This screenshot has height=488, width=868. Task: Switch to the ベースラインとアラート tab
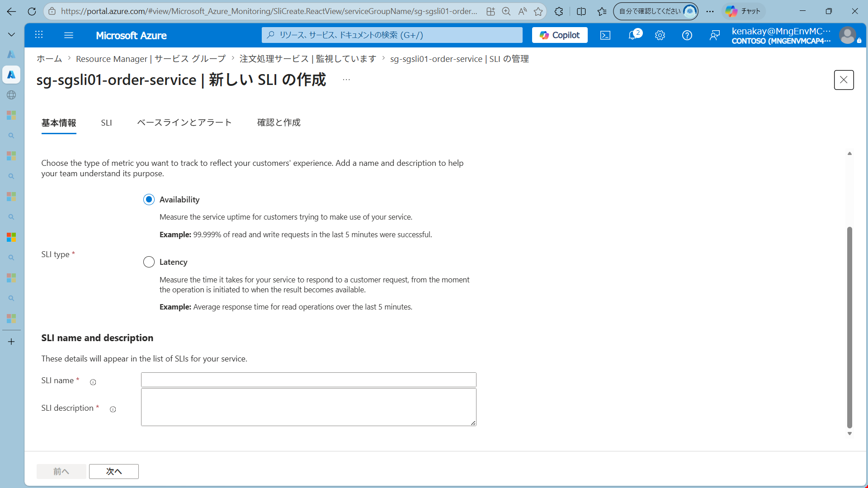[x=184, y=122]
